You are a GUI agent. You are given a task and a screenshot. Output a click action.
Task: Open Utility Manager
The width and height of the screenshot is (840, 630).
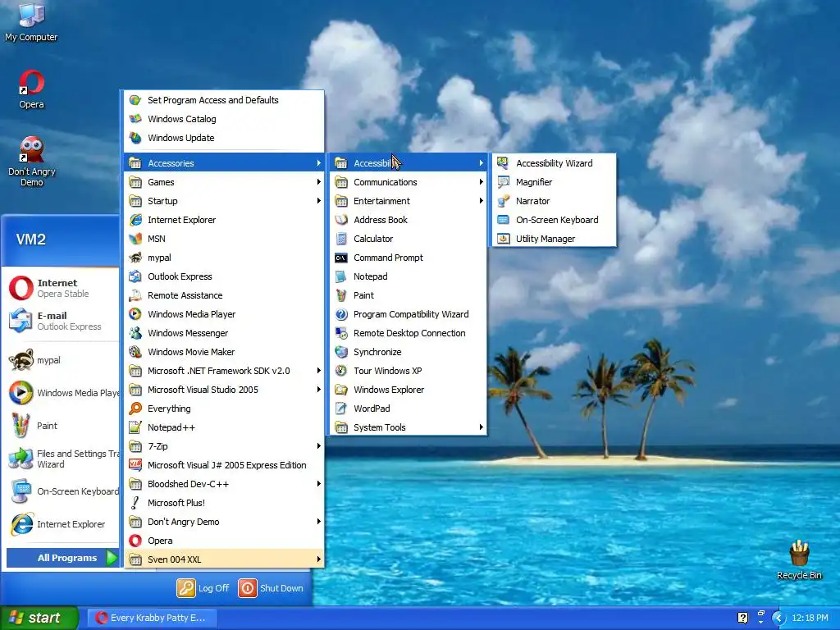coord(554,239)
